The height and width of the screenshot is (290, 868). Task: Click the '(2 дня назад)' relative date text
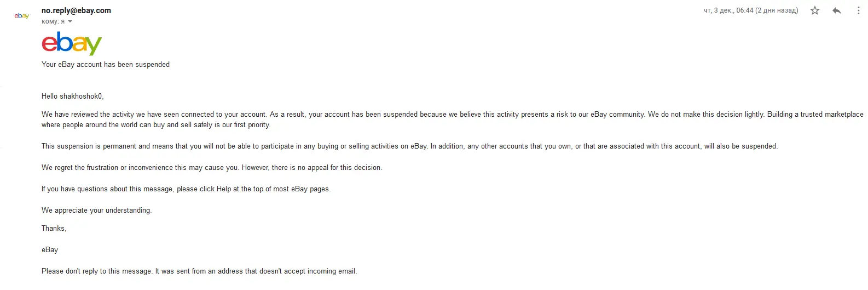coord(777,10)
